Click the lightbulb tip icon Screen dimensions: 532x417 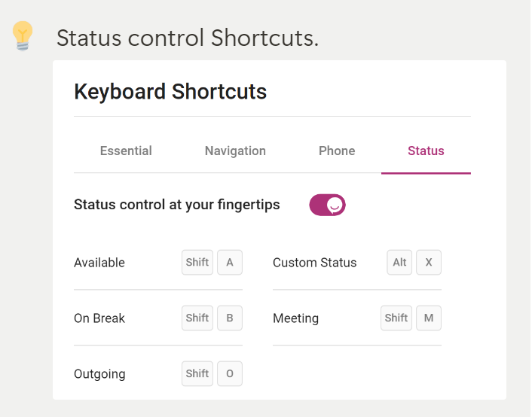pos(23,35)
